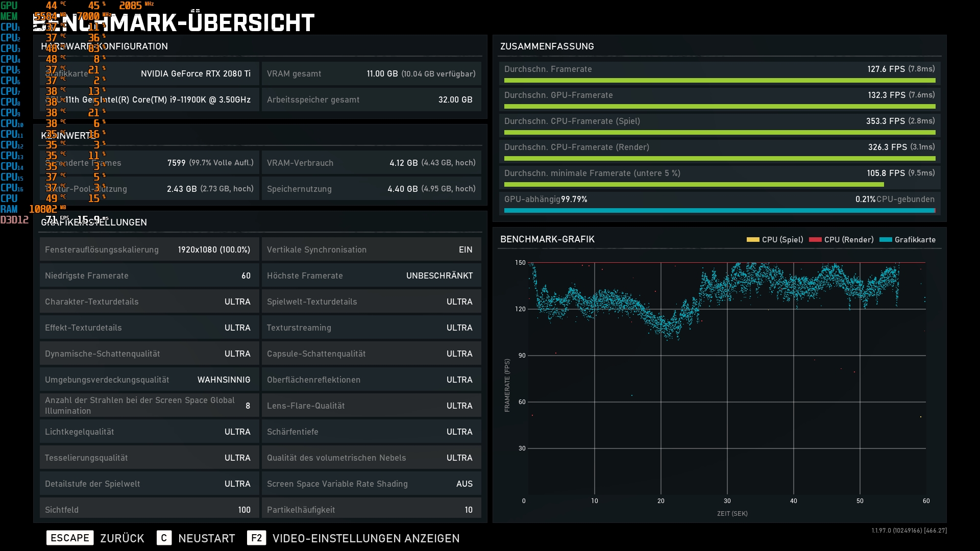Click the Sichtfeld value 100 row
Screen dimensions: 980x551
pos(149,509)
